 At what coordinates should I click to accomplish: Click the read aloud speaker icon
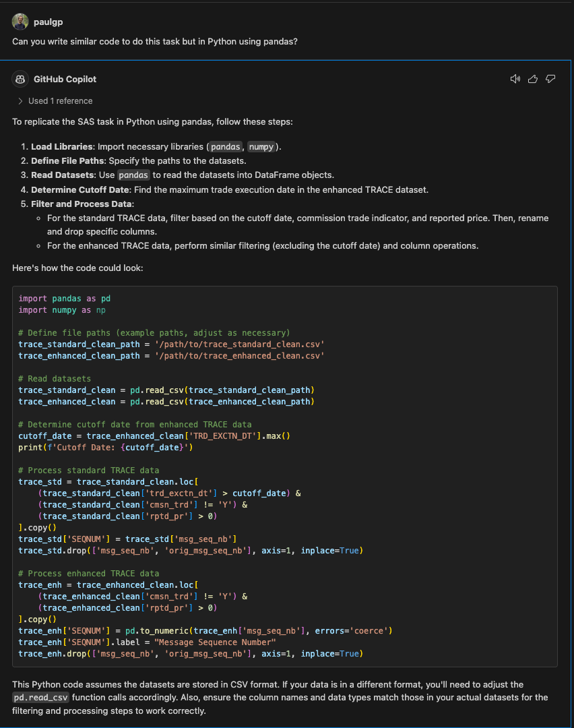click(515, 79)
